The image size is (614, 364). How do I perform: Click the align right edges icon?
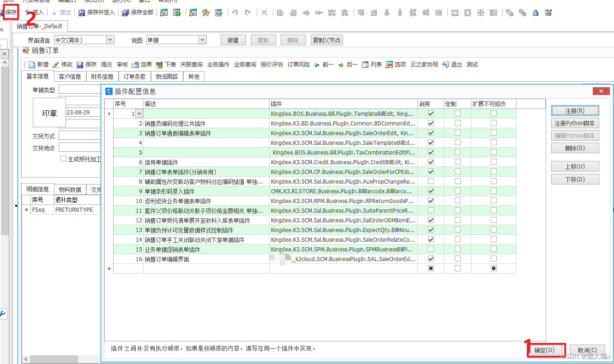pos(293,12)
